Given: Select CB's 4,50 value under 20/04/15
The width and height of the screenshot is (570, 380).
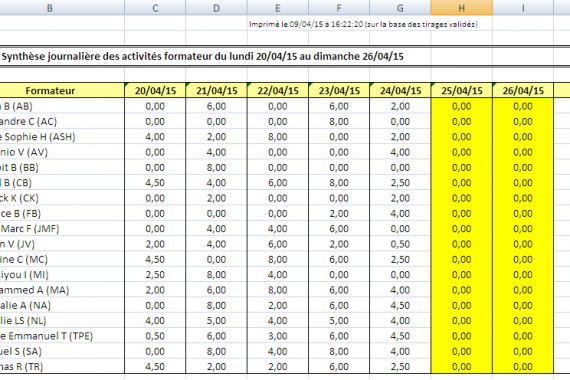Looking at the screenshot, I should point(155,183).
